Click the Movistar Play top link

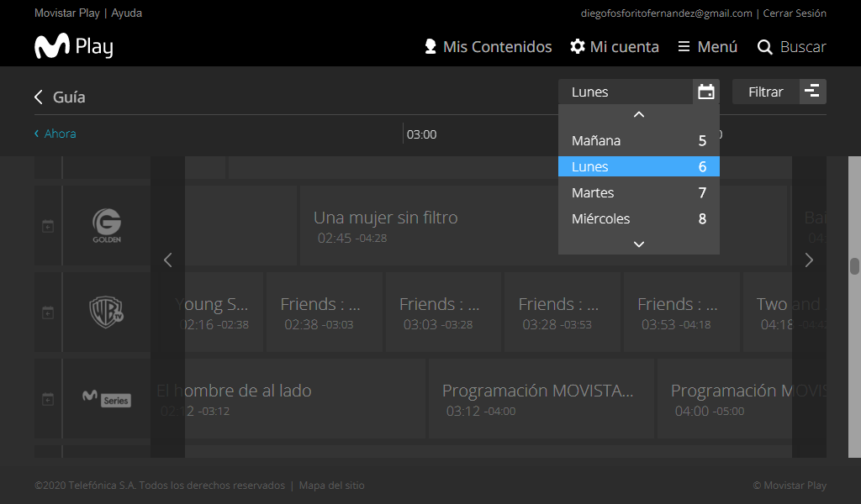pos(67,13)
